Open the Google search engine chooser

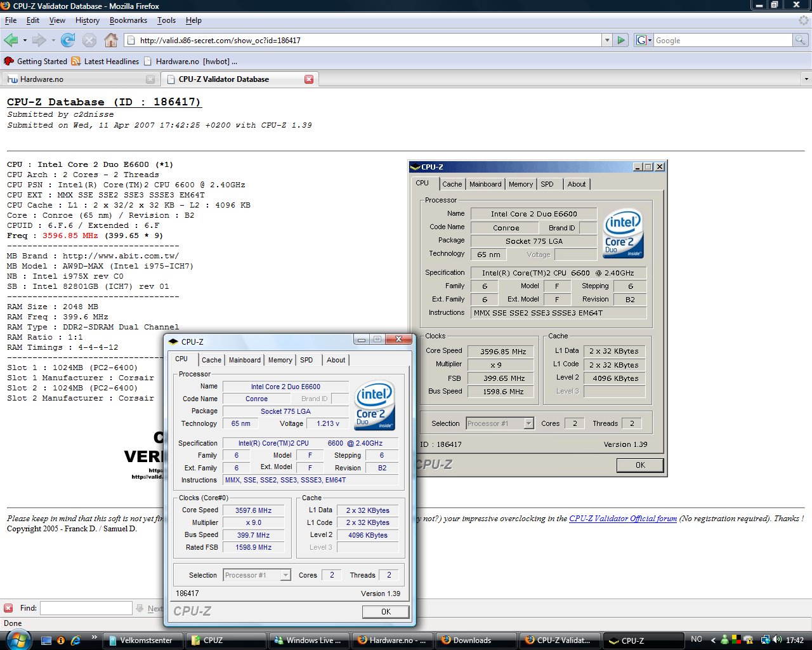643,41
